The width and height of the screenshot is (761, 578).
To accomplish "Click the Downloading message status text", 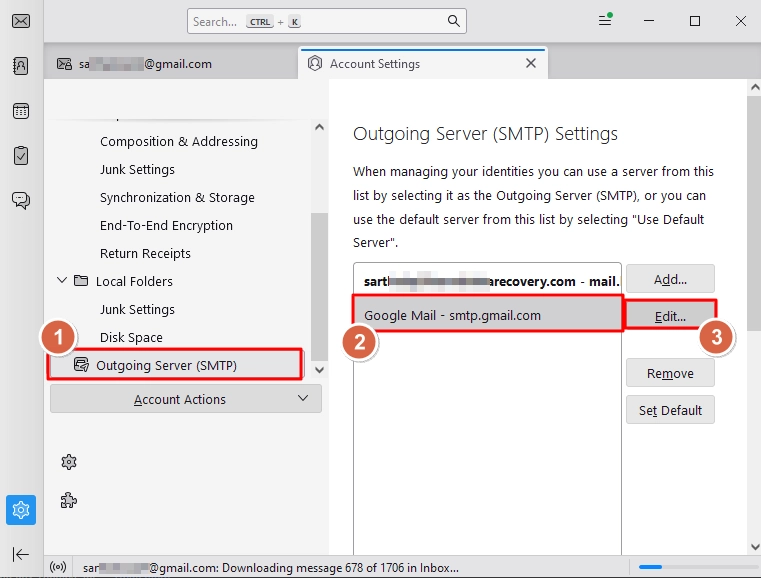I will [270, 567].
